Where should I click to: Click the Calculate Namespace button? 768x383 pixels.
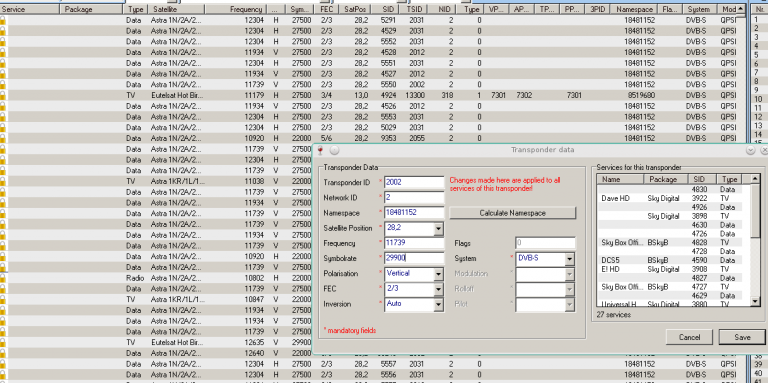point(512,213)
